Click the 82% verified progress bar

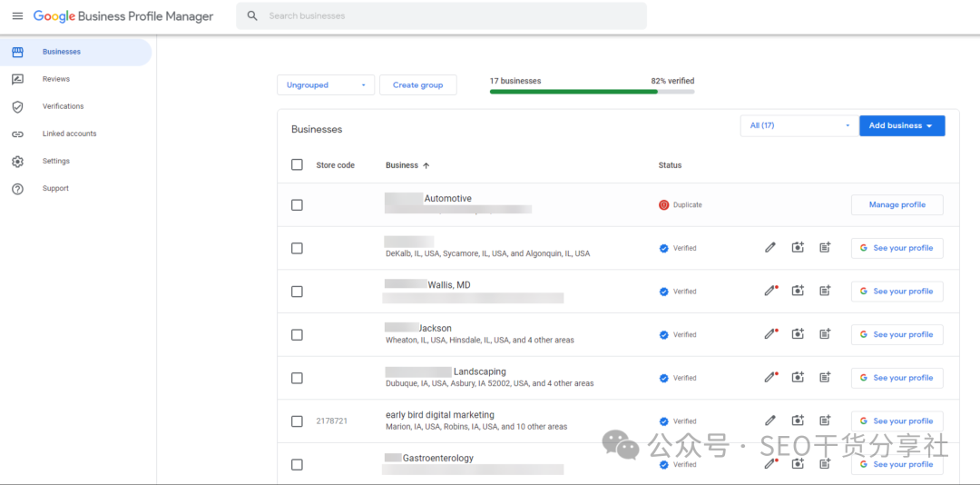pyautogui.click(x=592, y=92)
